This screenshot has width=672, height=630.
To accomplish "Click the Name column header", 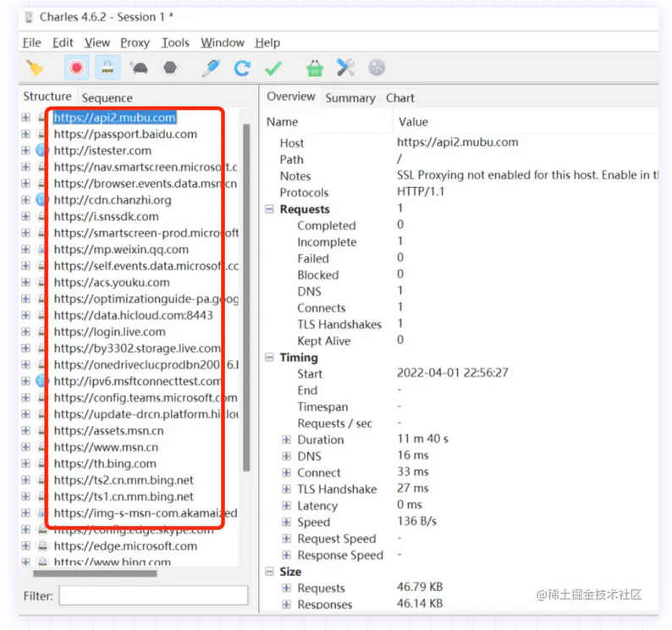I will 282,122.
